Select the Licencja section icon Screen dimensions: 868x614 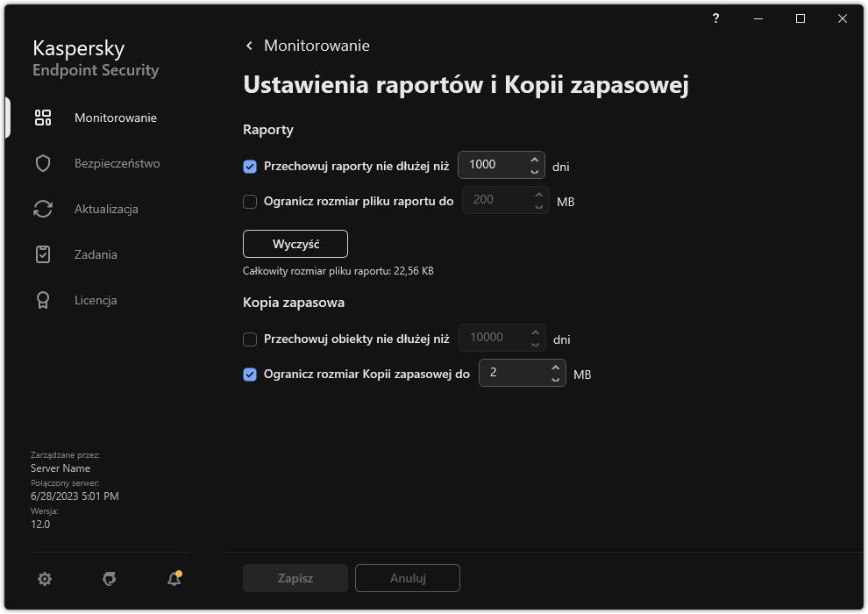[x=43, y=299]
